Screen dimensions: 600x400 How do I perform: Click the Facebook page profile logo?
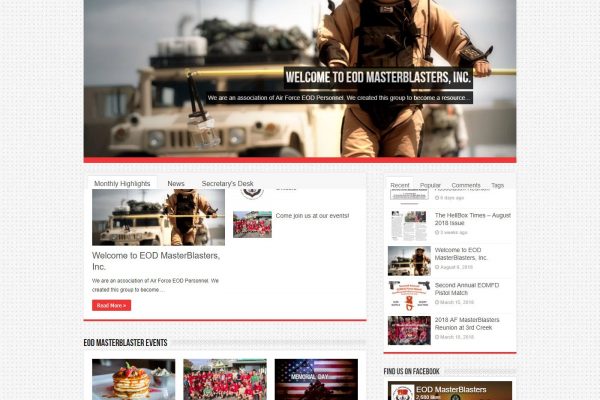pos(402,393)
